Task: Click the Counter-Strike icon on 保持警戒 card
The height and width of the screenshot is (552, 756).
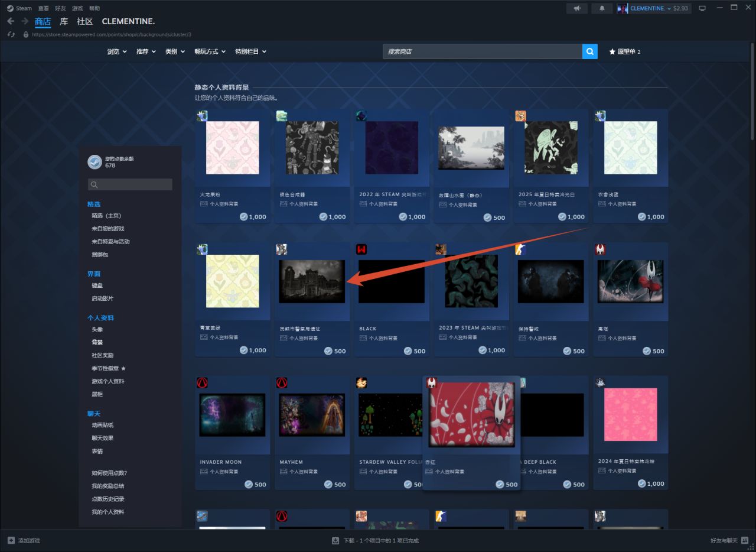Action: click(520, 249)
